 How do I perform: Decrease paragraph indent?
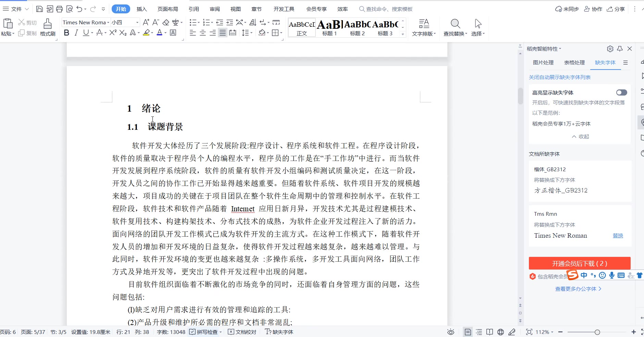pos(220,22)
